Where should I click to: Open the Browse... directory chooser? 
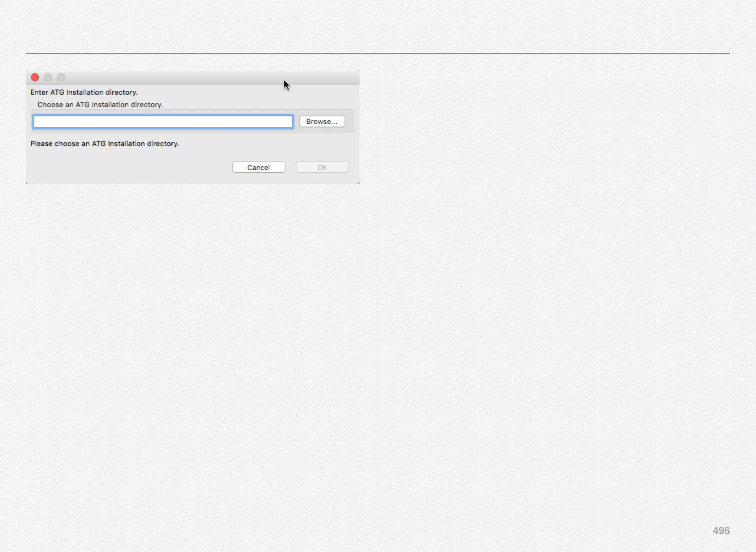[322, 121]
